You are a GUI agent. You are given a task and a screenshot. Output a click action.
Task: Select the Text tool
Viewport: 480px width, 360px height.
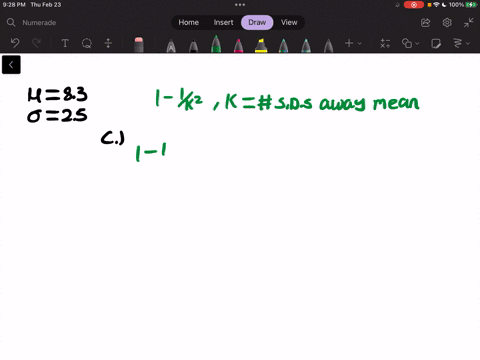(x=65, y=43)
